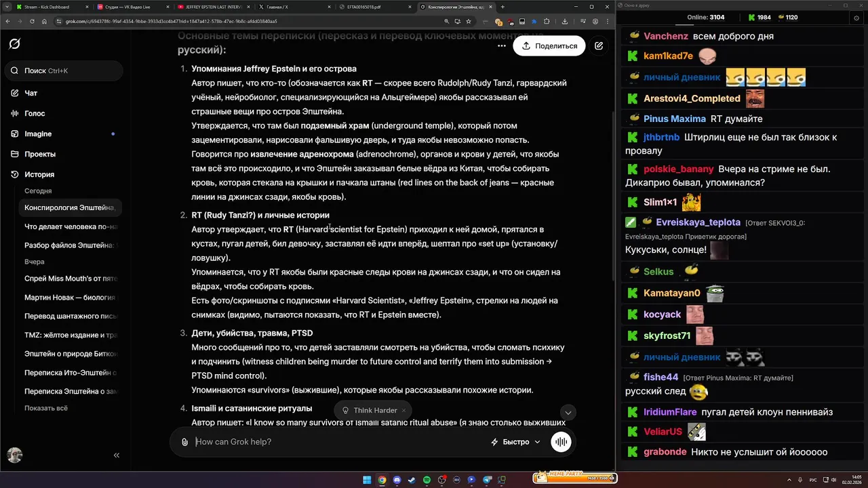Click the Поделиться share button
This screenshot has height=488, width=868.
[549, 45]
